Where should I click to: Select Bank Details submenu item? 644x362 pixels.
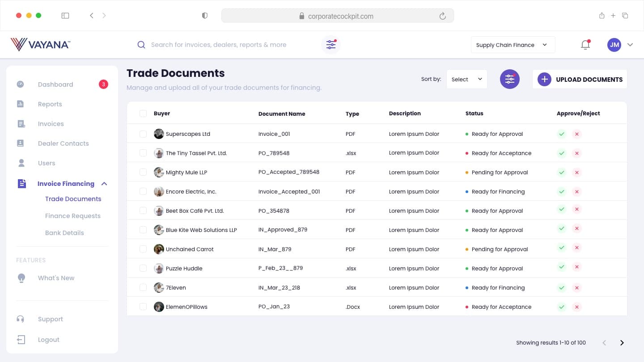(64, 233)
